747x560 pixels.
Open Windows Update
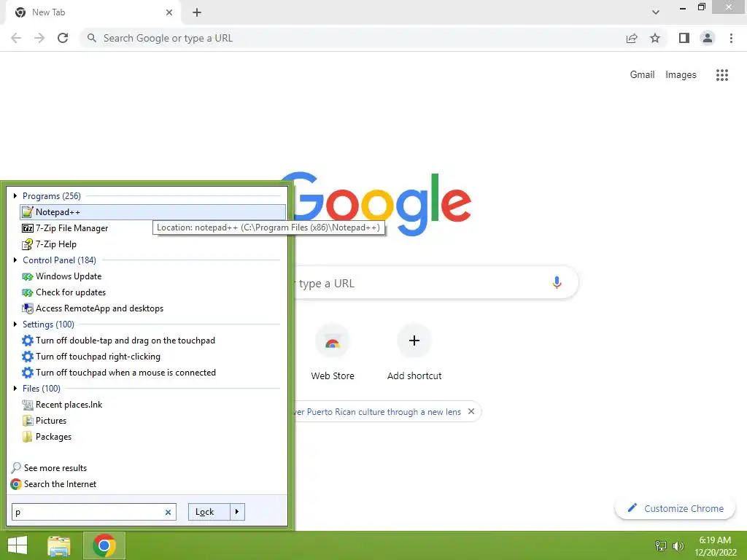coord(69,276)
